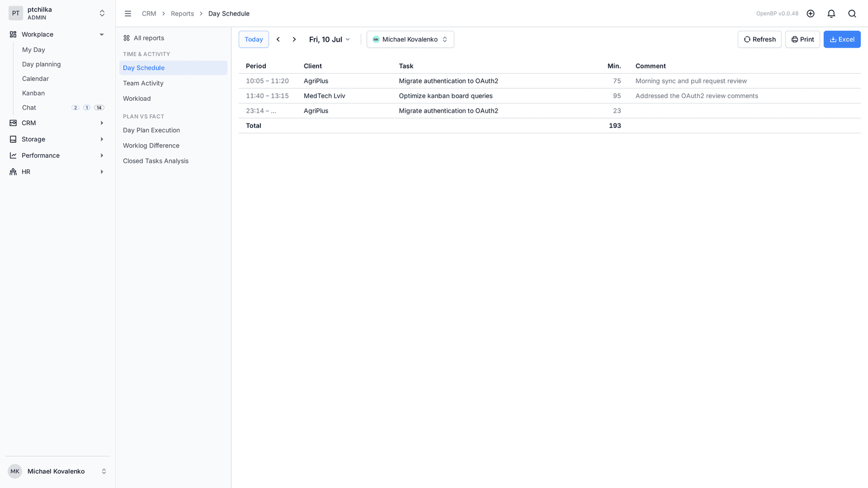Toggle the sidebar hamburger menu icon
The height and width of the screenshot is (488, 868).
point(128,14)
